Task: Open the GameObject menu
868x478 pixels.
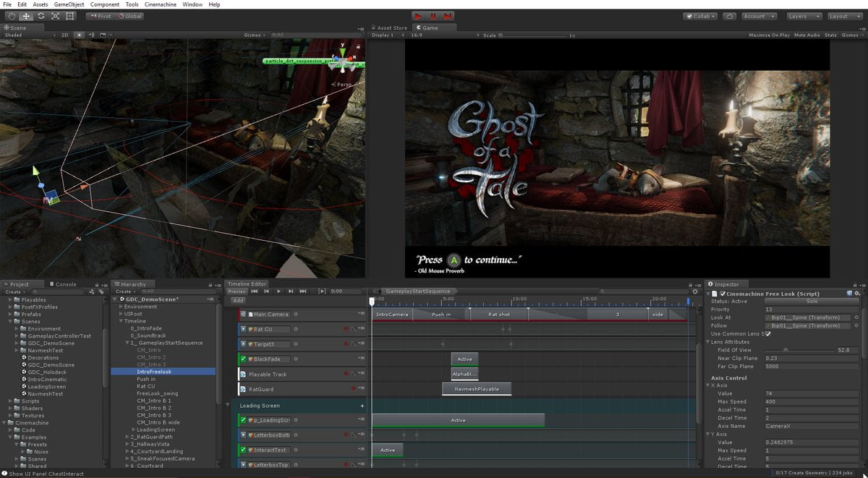Action: pyautogui.click(x=69, y=4)
